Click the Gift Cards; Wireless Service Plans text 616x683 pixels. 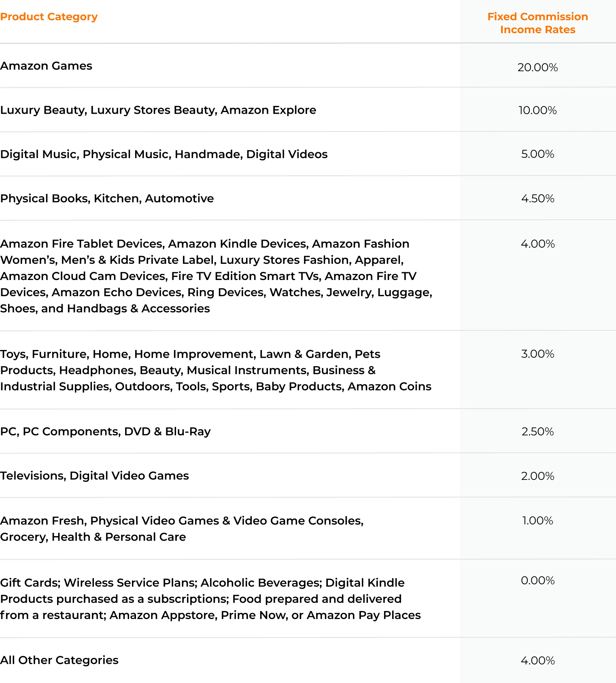[210, 599]
